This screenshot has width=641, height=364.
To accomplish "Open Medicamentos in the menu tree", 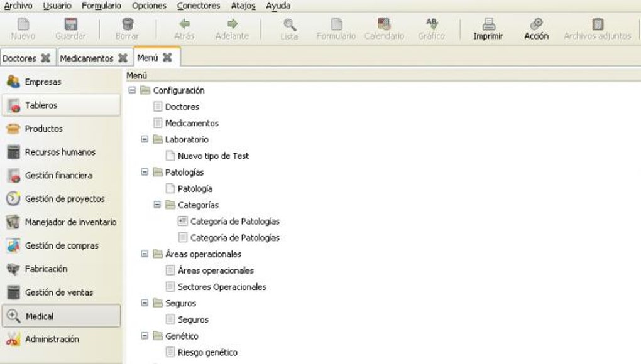I will coord(192,123).
